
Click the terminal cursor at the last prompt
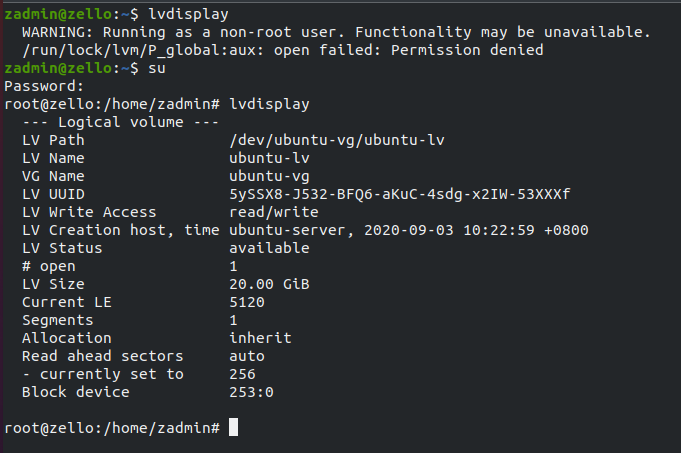[x=233, y=428]
